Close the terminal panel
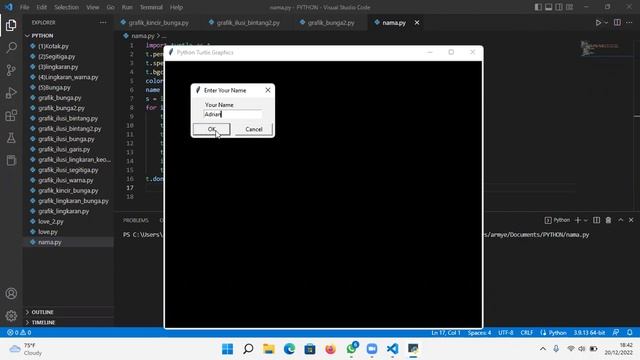640x360 pixels. tap(631, 220)
